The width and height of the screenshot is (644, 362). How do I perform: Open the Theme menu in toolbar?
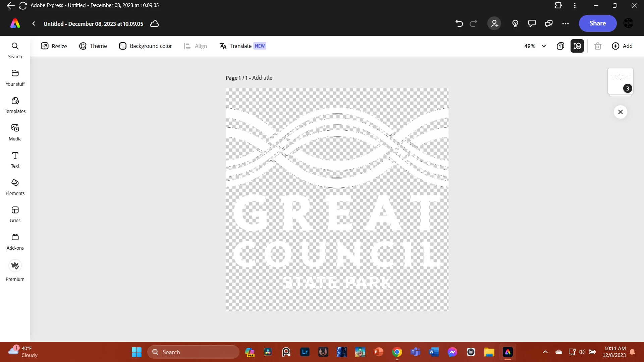(93, 46)
